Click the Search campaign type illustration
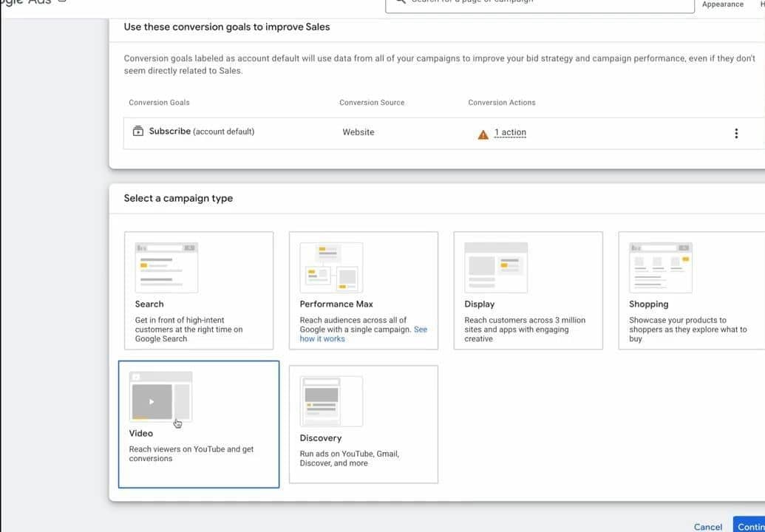This screenshot has height=532, width=765. pyautogui.click(x=166, y=267)
